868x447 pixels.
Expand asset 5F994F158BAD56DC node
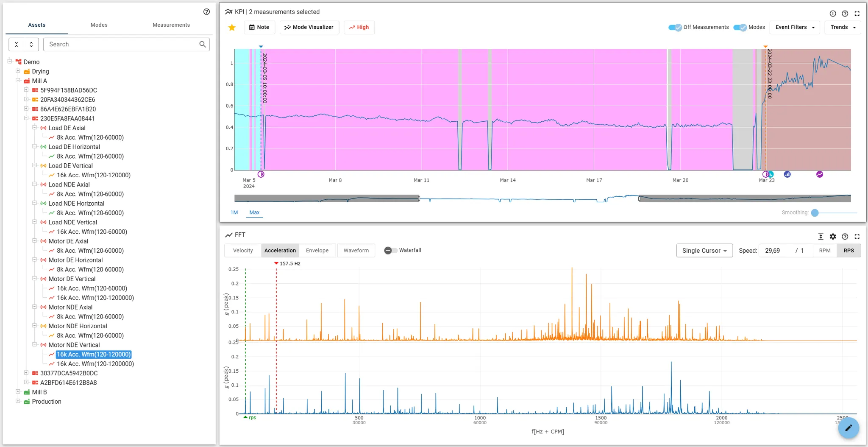point(26,90)
